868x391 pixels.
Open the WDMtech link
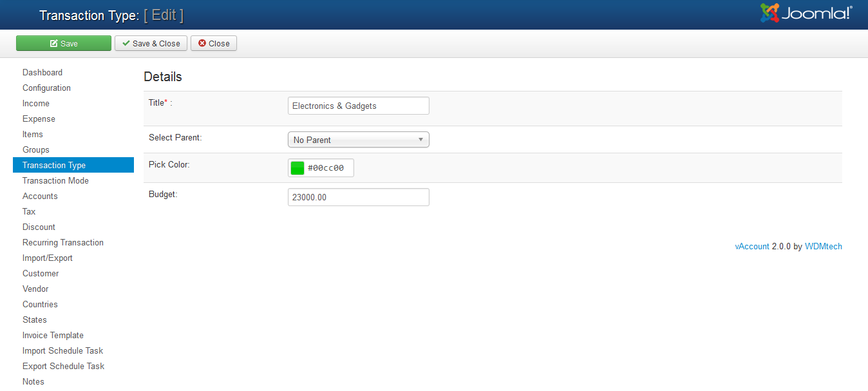pos(823,246)
